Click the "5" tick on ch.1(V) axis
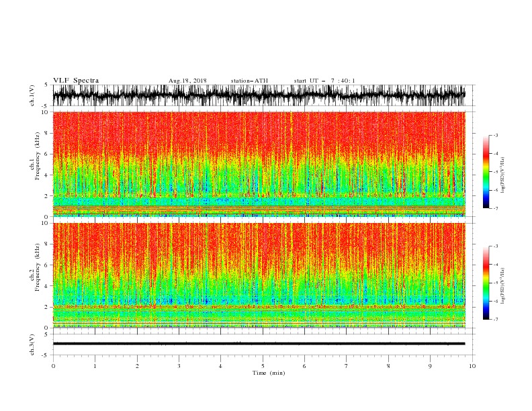 (x=47, y=85)
